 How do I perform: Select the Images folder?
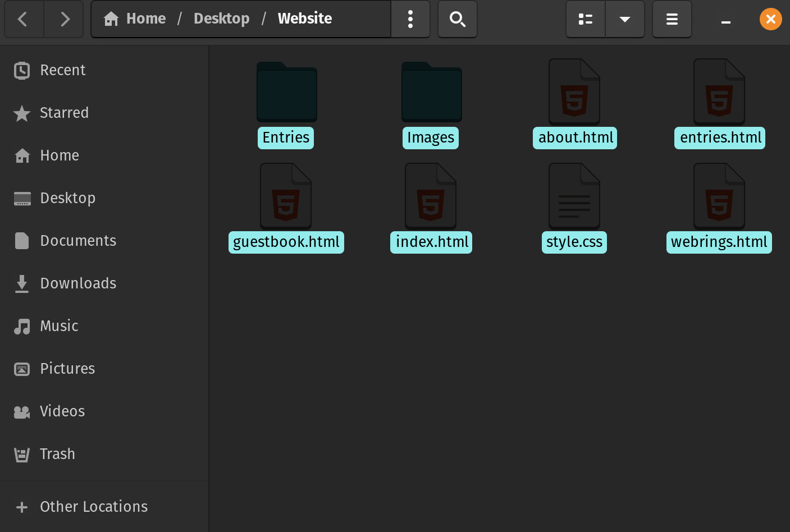click(431, 93)
